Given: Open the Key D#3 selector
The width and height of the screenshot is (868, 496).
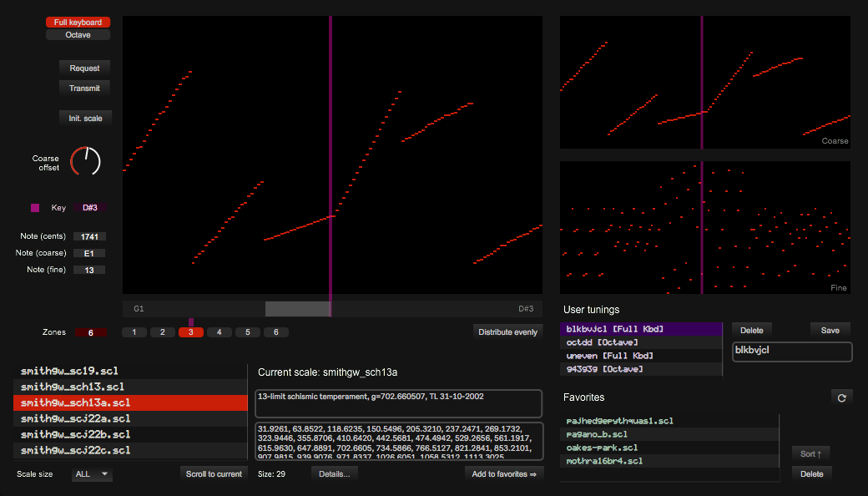Looking at the screenshot, I should 89,207.
